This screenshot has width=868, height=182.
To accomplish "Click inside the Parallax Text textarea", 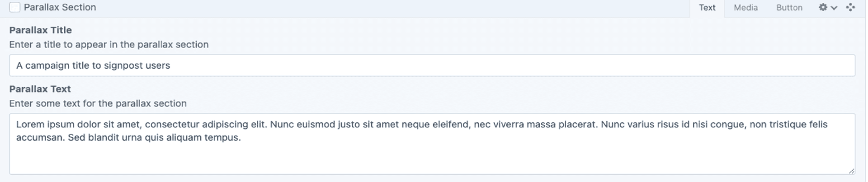I will [x=432, y=144].
